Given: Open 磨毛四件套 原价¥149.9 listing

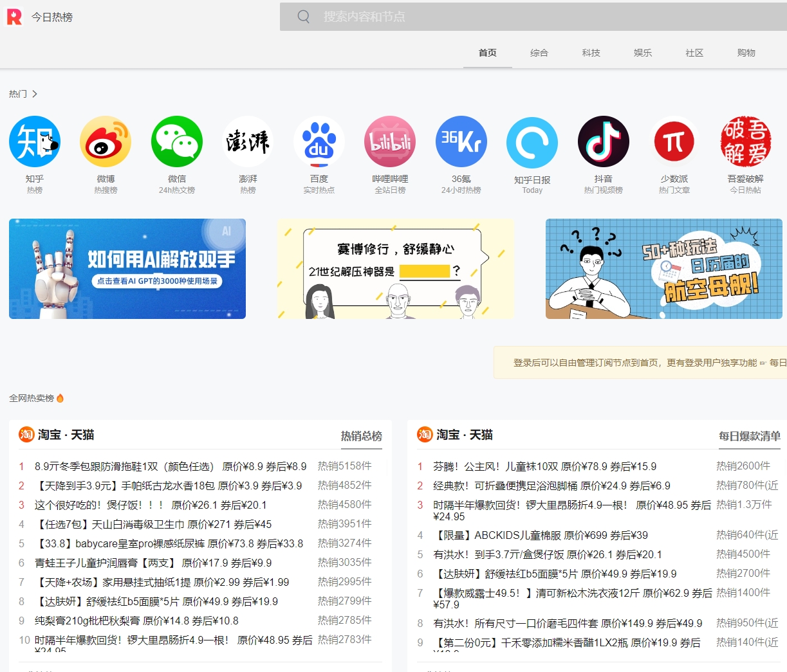Looking at the screenshot, I should tap(568, 623).
